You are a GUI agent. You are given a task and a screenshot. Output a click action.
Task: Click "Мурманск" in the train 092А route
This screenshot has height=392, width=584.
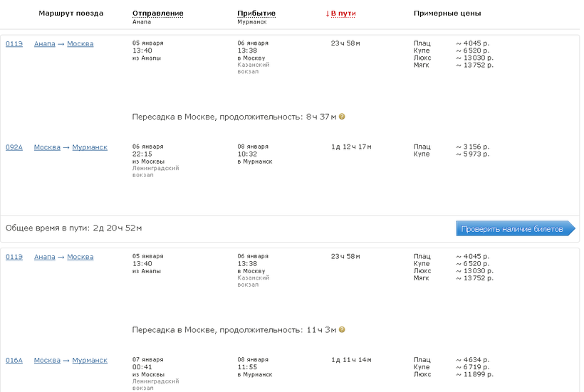(x=90, y=147)
